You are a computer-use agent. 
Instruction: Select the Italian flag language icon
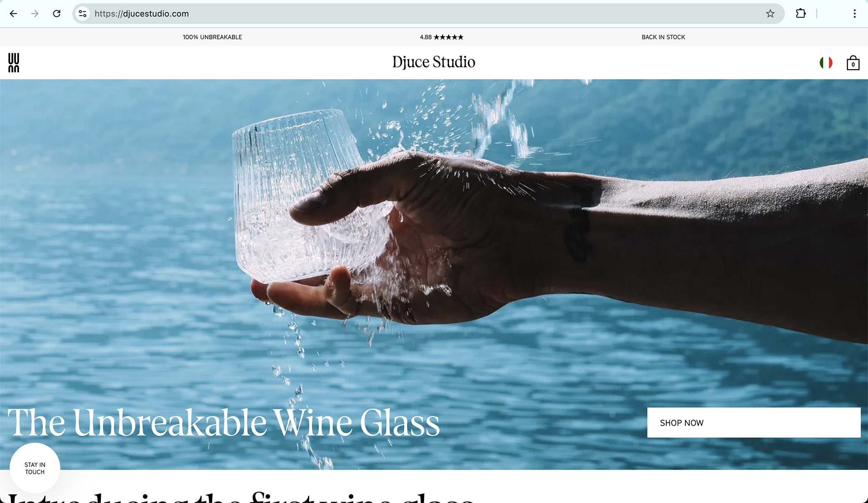click(826, 63)
